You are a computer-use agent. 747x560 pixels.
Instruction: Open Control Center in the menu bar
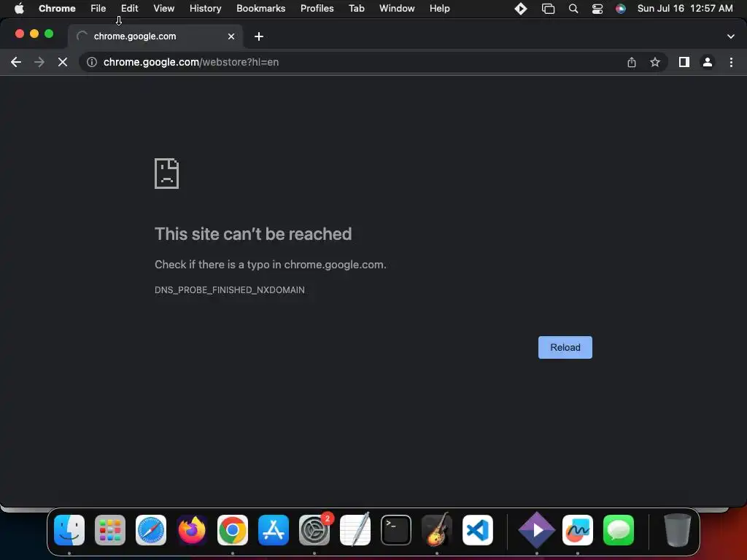[x=597, y=9]
